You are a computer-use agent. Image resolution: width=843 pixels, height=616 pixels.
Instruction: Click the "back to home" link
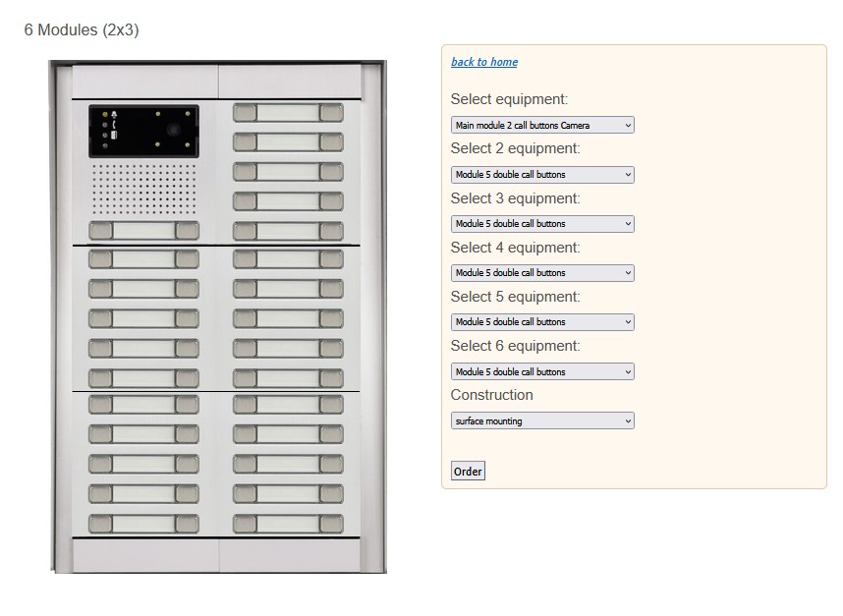click(x=483, y=62)
